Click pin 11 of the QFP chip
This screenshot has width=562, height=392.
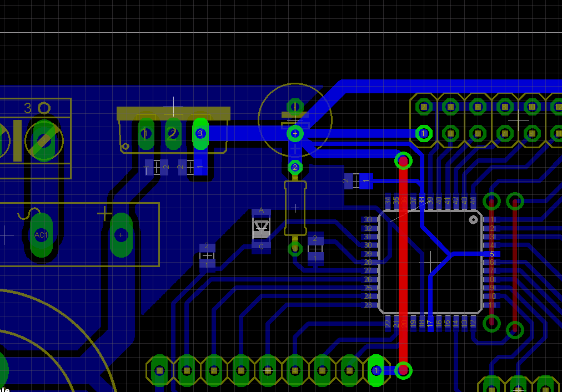coord(492,305)
